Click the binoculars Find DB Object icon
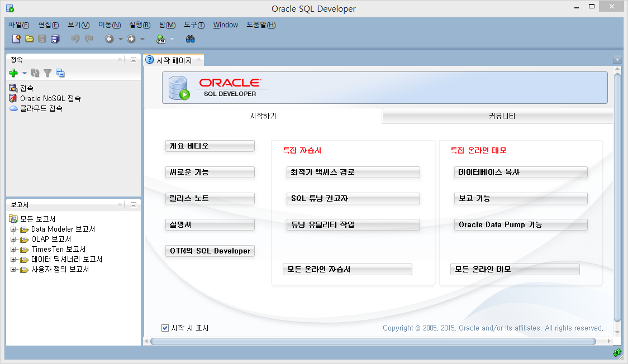The height and width of the screenshot is (364, 628). click(190, 39)
